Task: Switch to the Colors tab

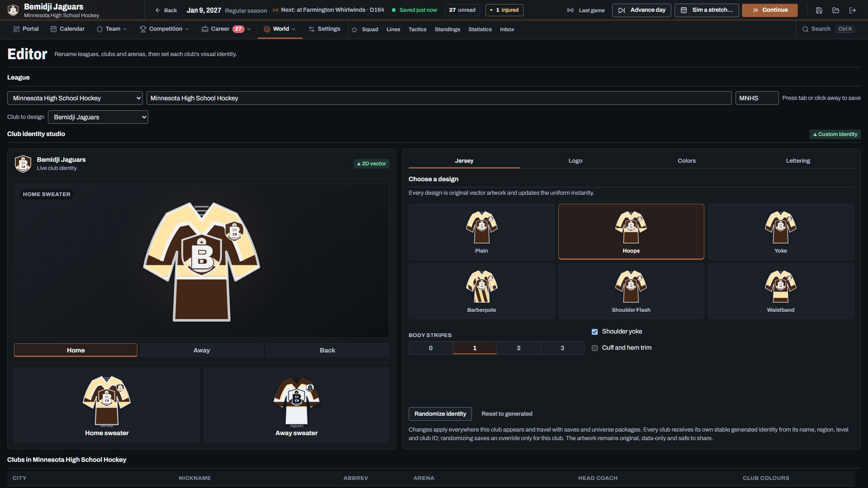Action: pos(687,161)
